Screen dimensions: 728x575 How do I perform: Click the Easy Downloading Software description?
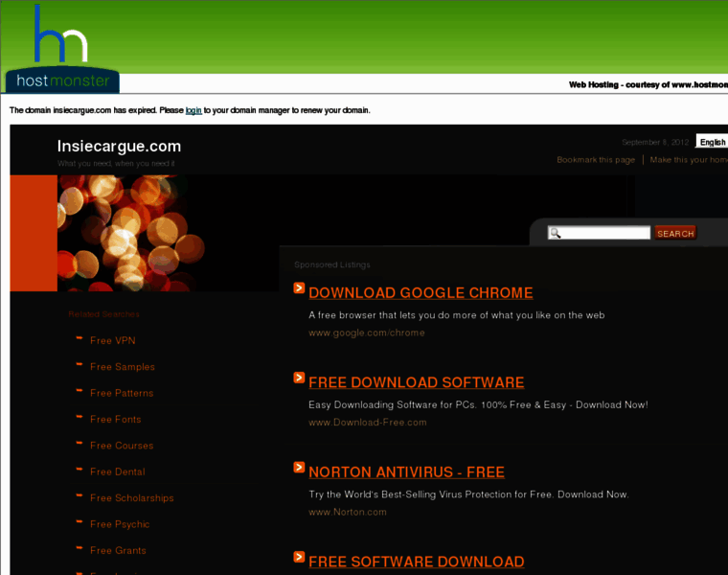(478, 405)
